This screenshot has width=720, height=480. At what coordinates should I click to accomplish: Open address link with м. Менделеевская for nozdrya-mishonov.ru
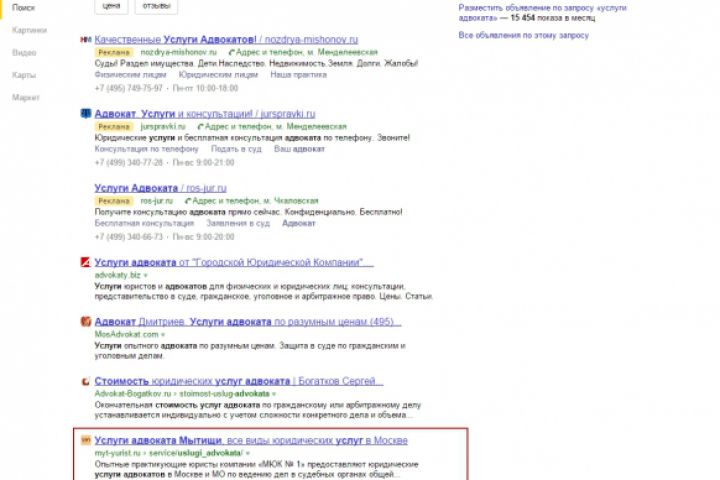coord(304,52)
